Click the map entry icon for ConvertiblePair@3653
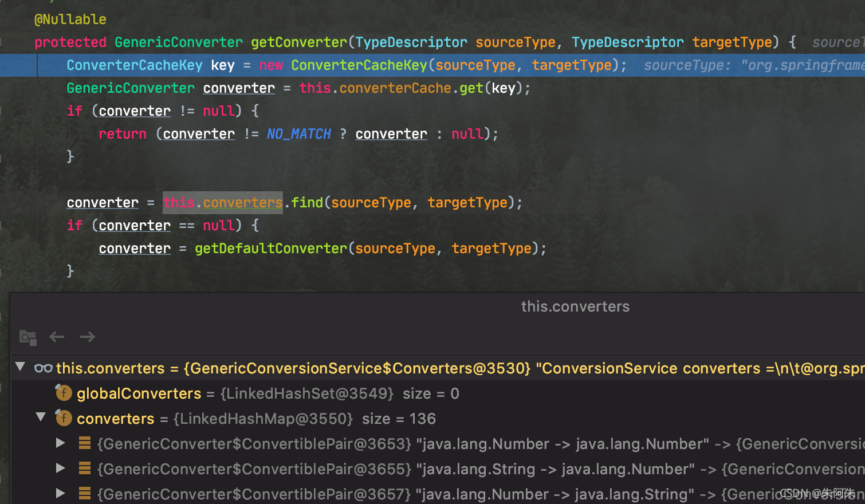Viewport: 865px width, 504px height. coord(85,443)
